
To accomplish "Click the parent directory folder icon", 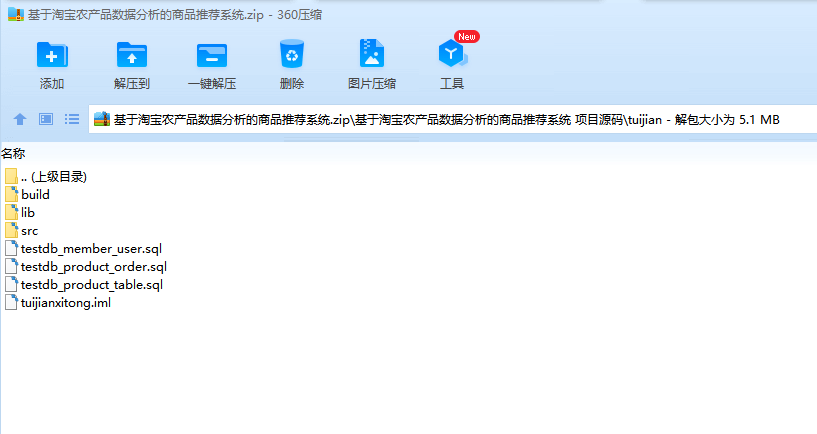I will [11, 177].
